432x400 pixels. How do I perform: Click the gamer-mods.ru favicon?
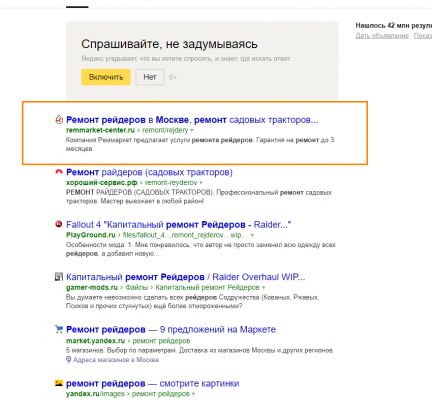[59, 277]
